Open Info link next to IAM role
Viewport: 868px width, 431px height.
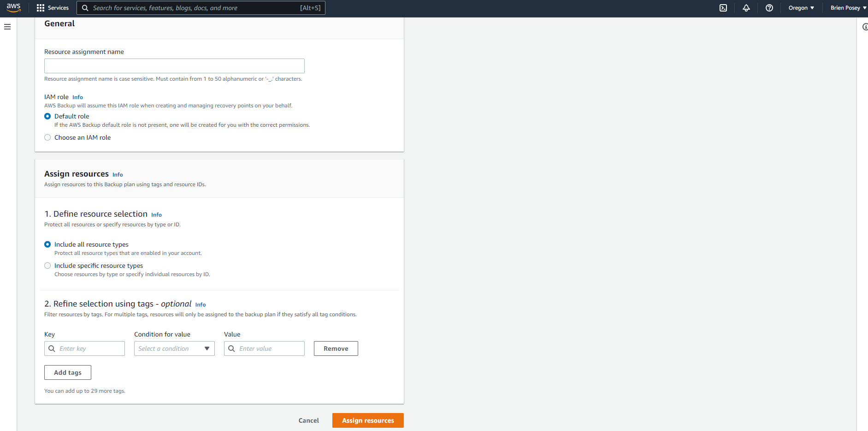(77, 97)
